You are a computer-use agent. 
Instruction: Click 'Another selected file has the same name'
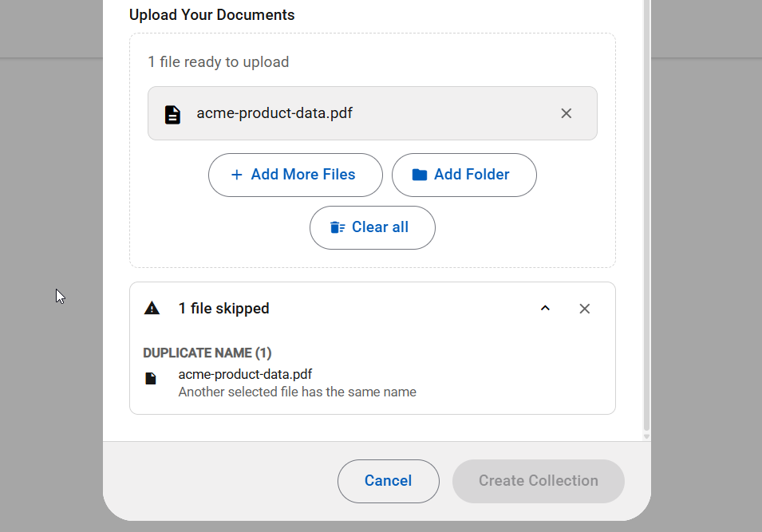pyautogui.click(x=298, y=392)
